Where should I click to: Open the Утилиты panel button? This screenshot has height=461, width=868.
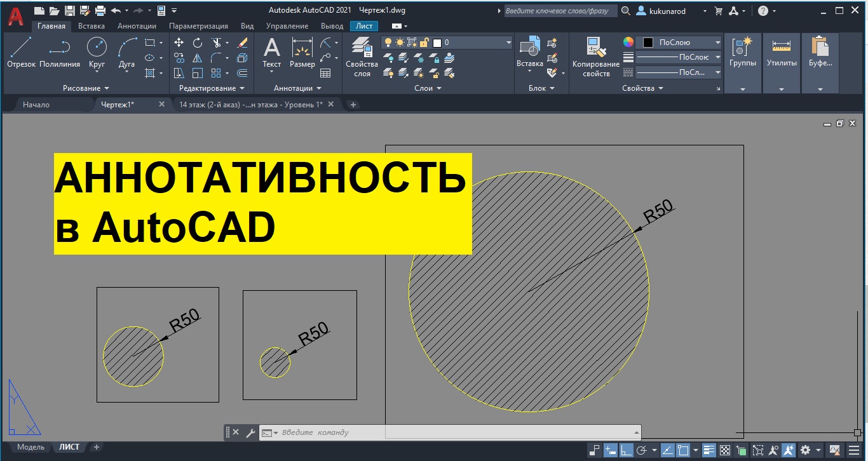coord(781,62)
